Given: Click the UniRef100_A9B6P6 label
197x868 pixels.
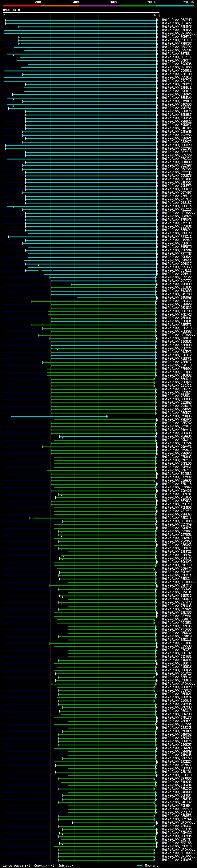Looking at the screenshot, I should point(176,419).
